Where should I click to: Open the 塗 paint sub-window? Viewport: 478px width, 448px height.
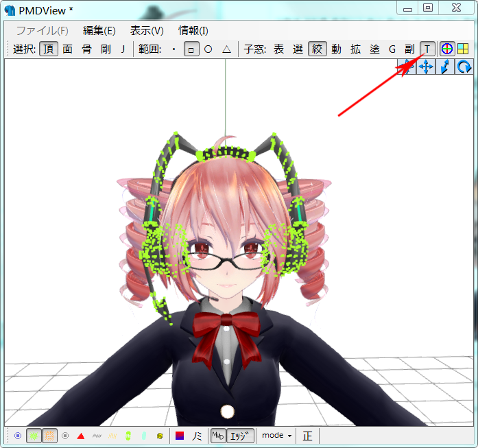tap(374, 49)
